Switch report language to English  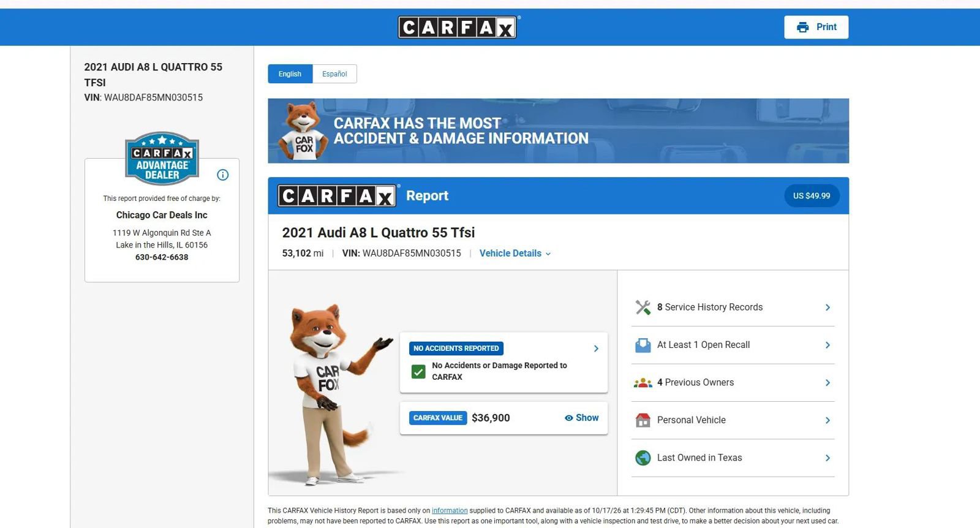(x=290, y=74)
